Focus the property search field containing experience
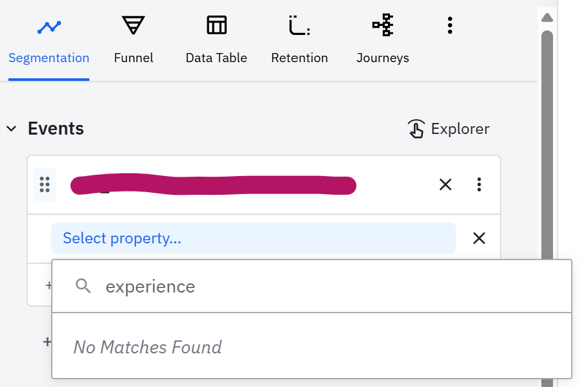Image resolution: width=588 pixels, height=387 pixels. (x=324, y=286)
